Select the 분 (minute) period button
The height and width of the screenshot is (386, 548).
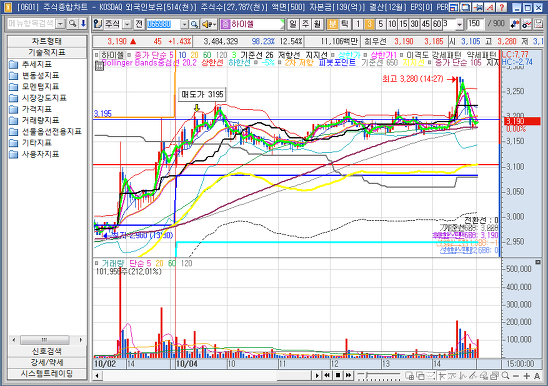(x=332, y=24)
